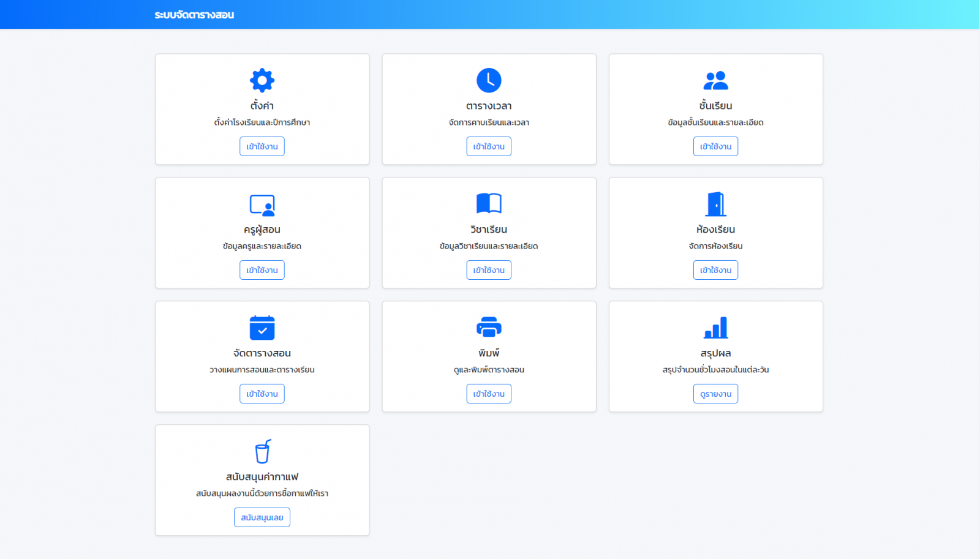The image size is (980, 559).
Task: Click the text สนับสนุนผลงานนี้ด้วยการซื้อกาแฟให้เรา
Action: (x=262, y=493)
